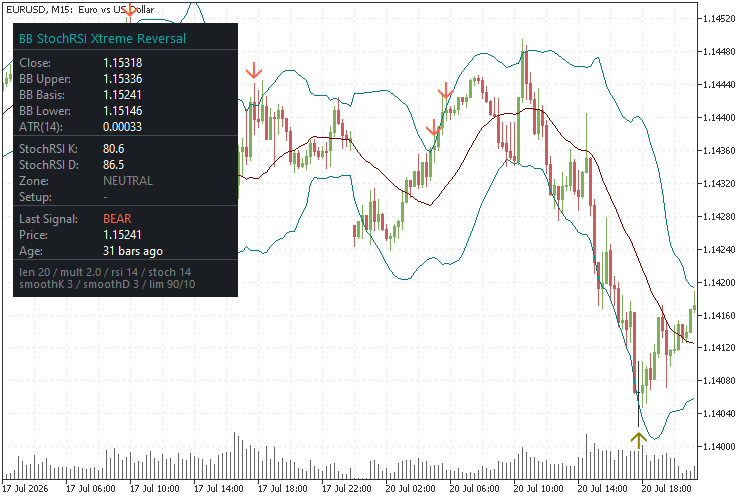Click the 1.14240 price axis label
The height and width of the screenshot is (500, 750).
(719, 250)
